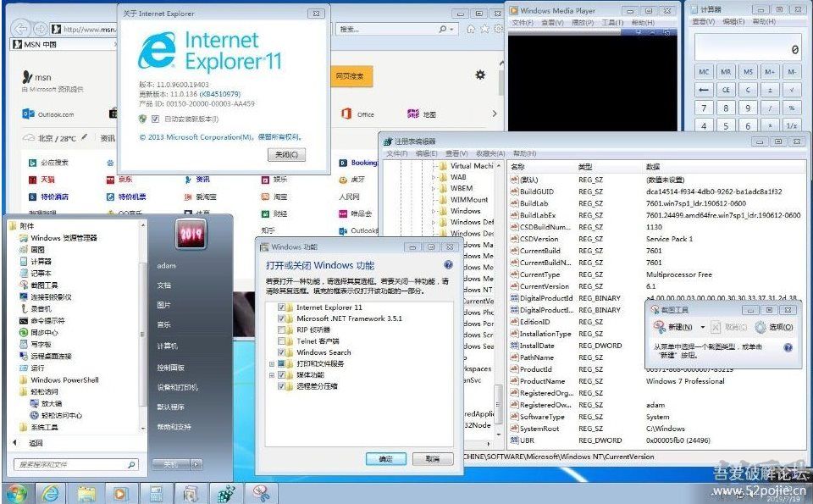Image resolution: width=813 pixels, height=504 pixels.
Task: Uncheck the Windows Search feature
Action: (x=280, y=352)
